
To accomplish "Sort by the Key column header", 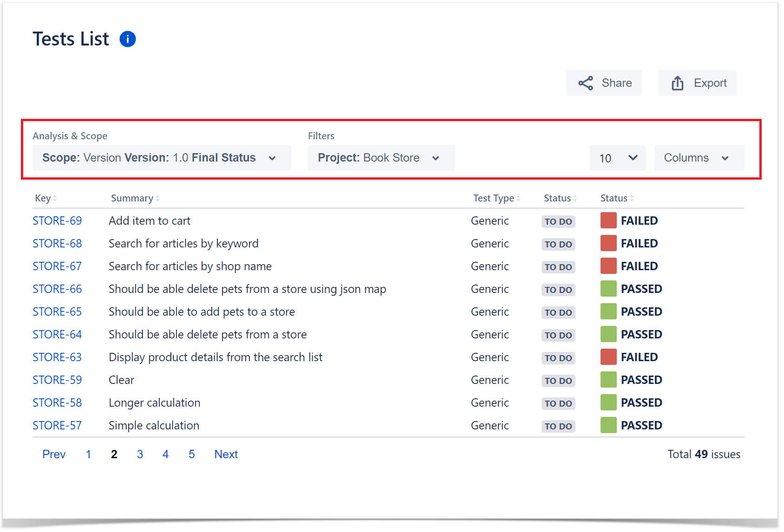I will [x=46, y=198].
